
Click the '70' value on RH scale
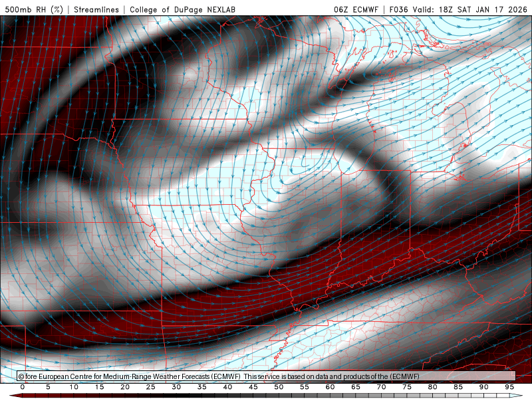[381, 387]
